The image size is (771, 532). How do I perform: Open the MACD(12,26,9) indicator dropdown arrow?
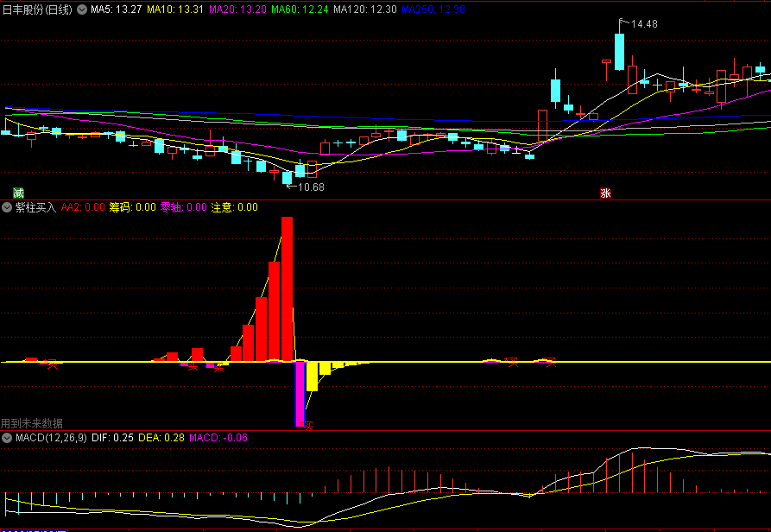pos(6,438)
